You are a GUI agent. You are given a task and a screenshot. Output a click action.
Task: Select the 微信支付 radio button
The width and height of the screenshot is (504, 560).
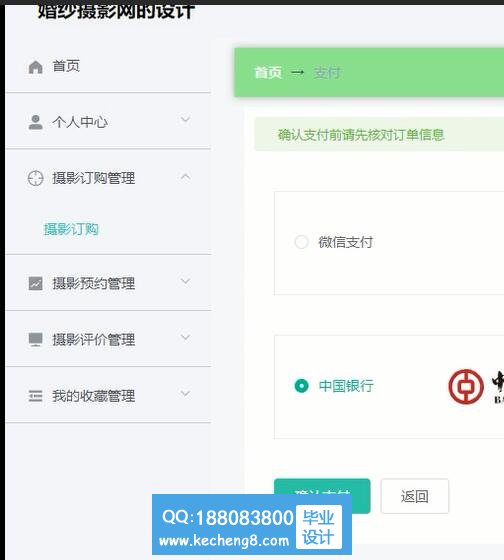[x=301, y=242]
